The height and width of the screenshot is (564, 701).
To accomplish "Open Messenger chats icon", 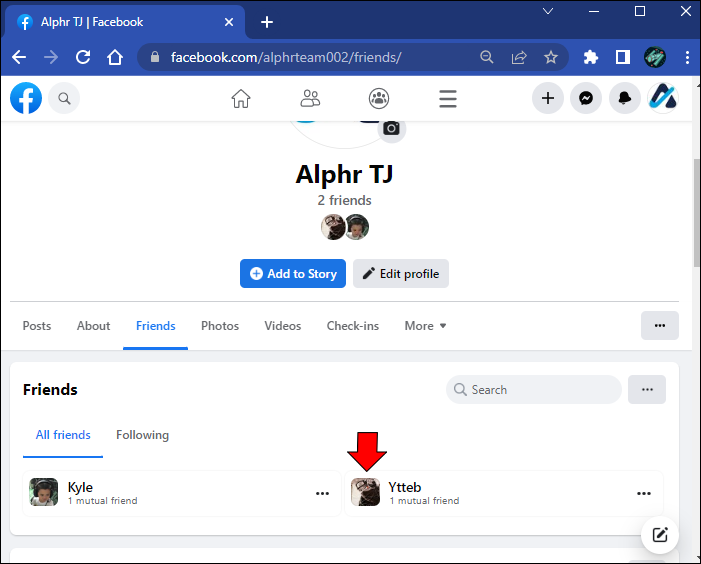I will 586,98.
